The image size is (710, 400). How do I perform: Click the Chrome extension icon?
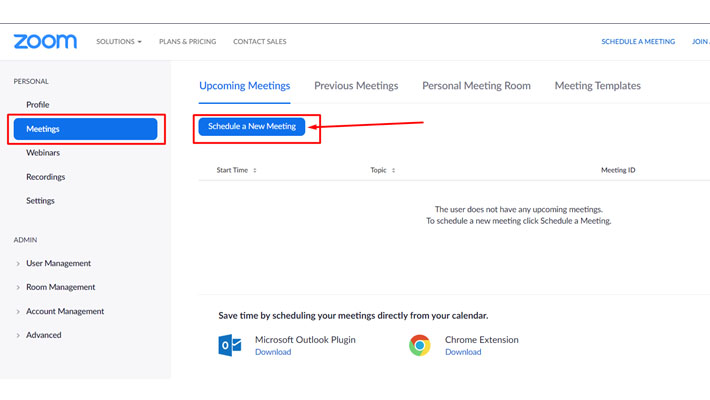click(x=420, y=346)
